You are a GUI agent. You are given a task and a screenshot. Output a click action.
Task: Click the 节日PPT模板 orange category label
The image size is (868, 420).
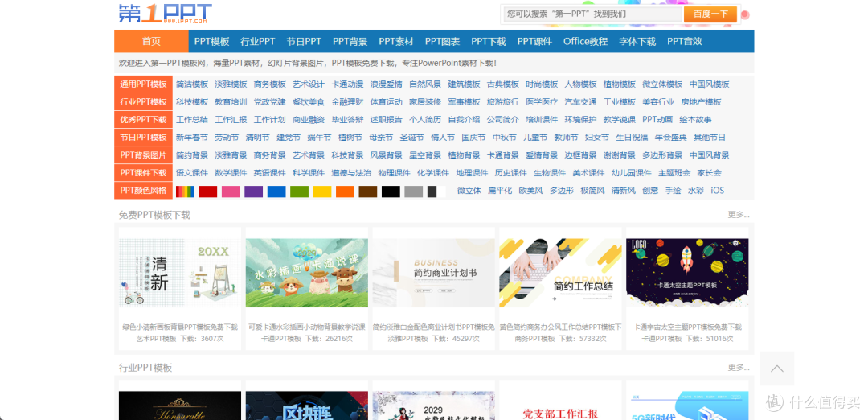[143, 138]
